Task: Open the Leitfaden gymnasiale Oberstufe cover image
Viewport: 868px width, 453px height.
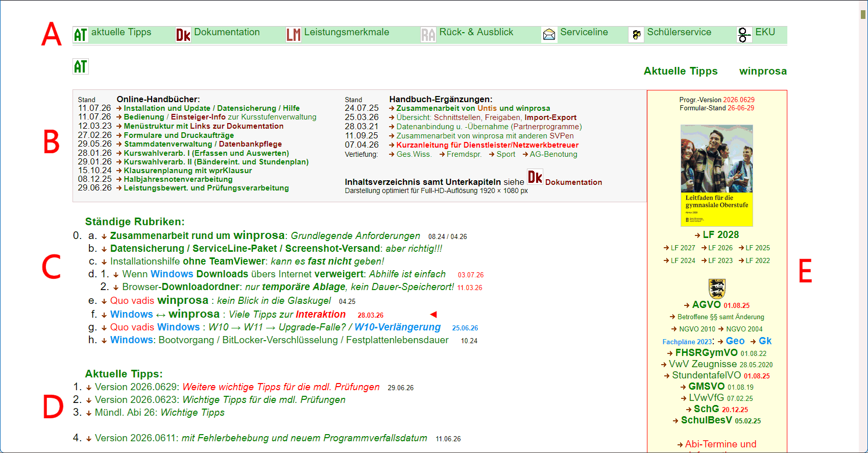Action: pos(717,176)
